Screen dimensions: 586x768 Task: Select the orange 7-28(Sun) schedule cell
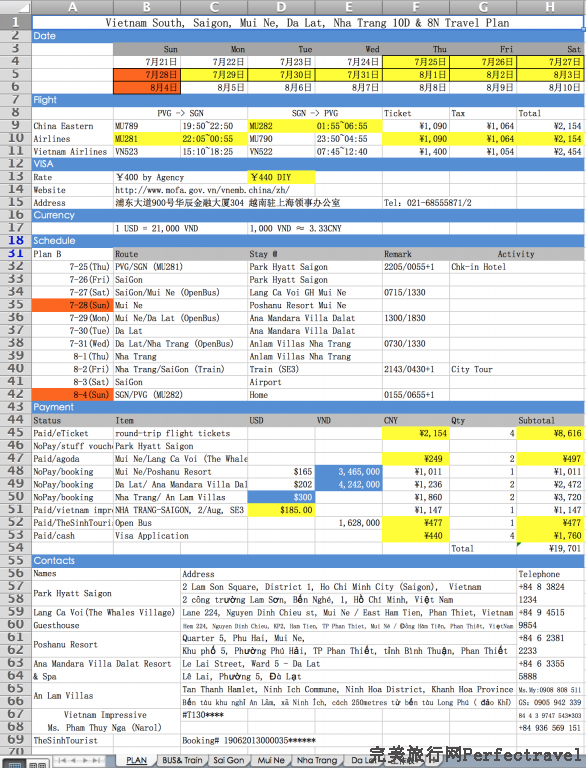pyautogui.click(x=73, y=305)
